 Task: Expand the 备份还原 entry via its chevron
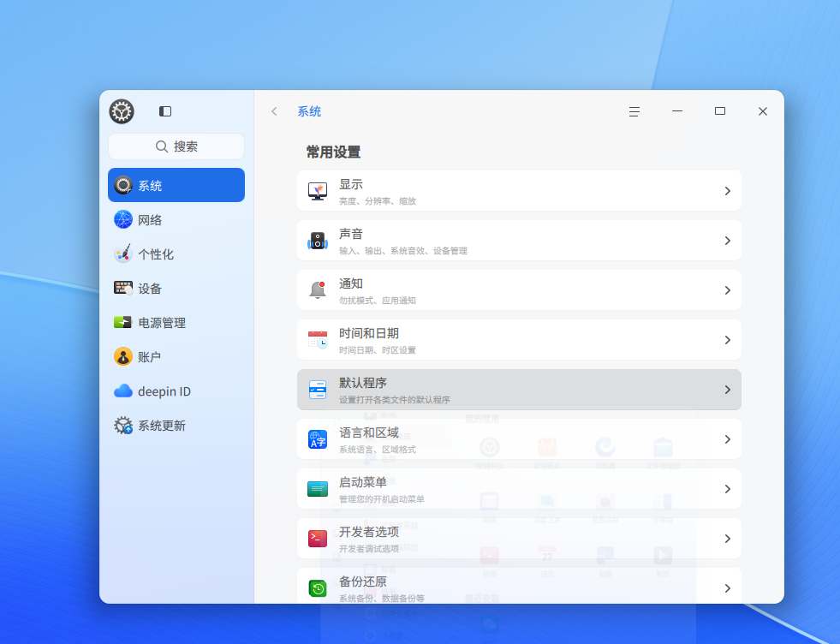coord(729,587)
